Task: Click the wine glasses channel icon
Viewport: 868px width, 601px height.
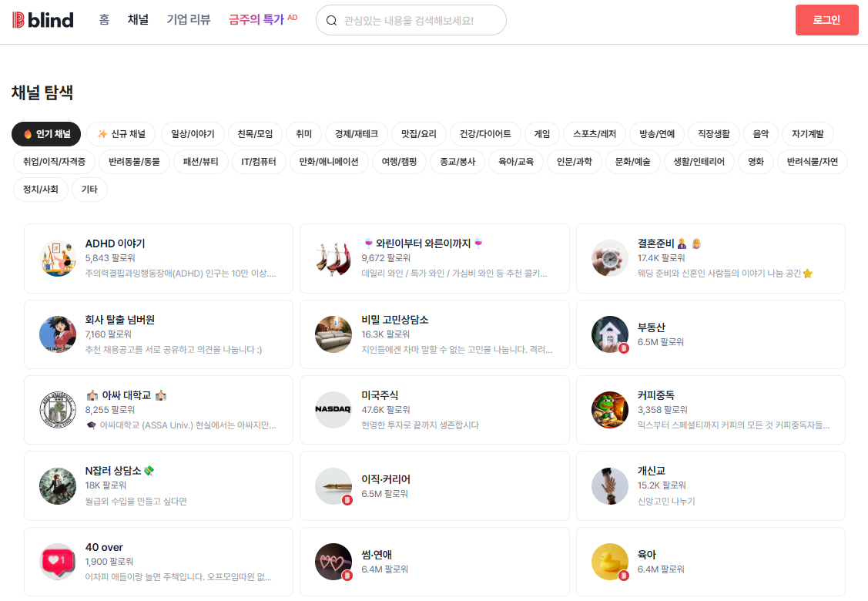Action: (x=333, y=258)
